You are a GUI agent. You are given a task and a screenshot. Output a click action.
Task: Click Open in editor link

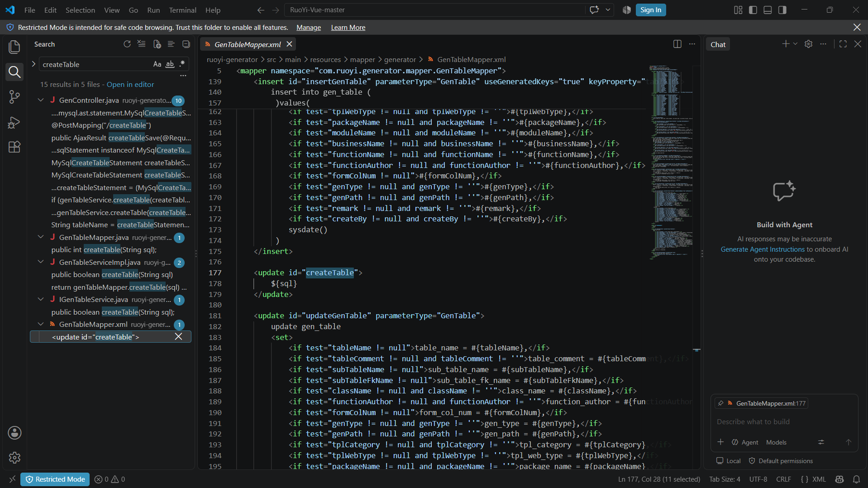click(x=130, y=84)
